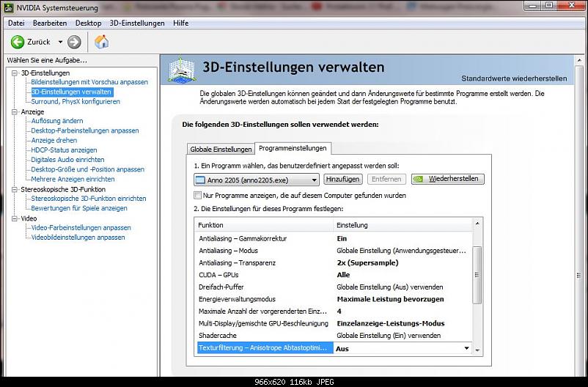Click the Funktion column header
Image resolution: width=588 pixels, height=387 pixels.
click(x=264, y=225)
